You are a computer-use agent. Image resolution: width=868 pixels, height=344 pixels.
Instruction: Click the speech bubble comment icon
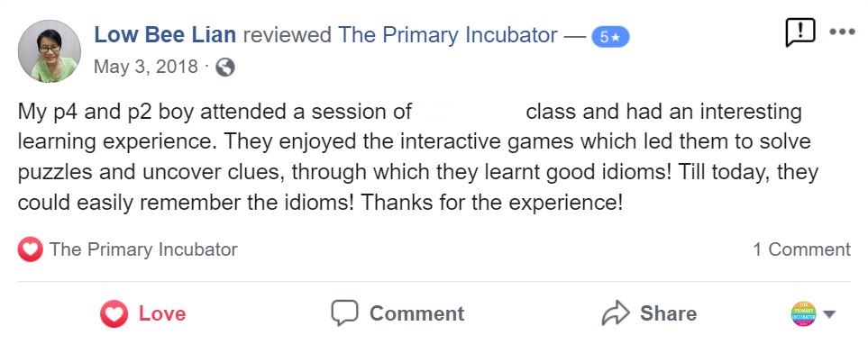tap(344, 313)
